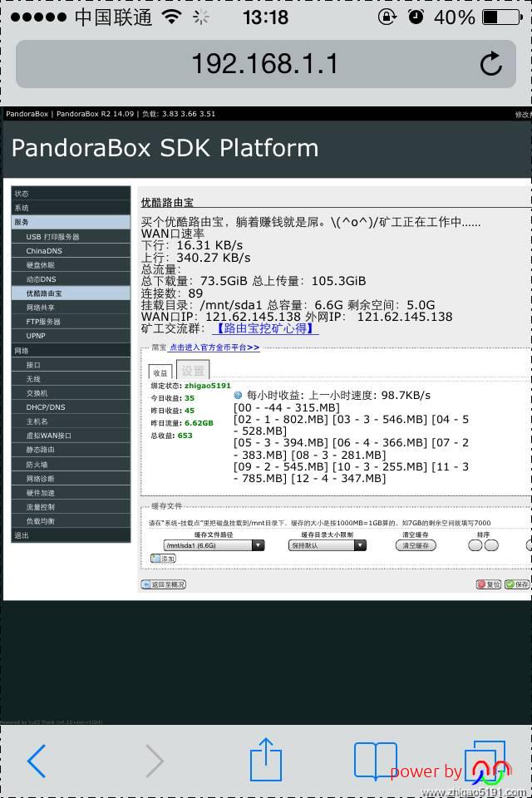
Task: Tap the iOS battery indicator
Action: tap(503, 17)
